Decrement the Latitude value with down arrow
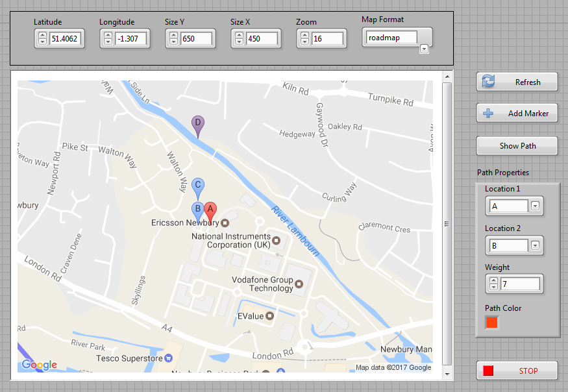This screenshot has width=568, height=392. point(42,42)
